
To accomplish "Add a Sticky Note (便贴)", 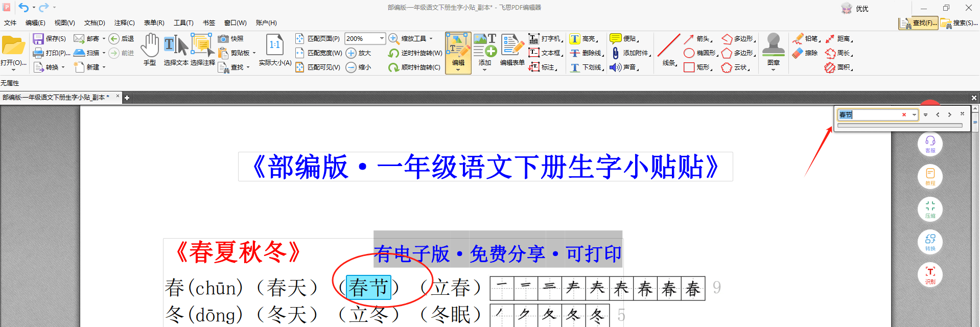I will point(615,39).
